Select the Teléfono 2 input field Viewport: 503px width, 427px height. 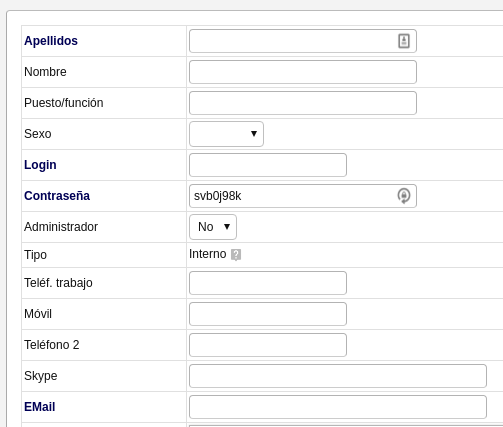point(268,345)
